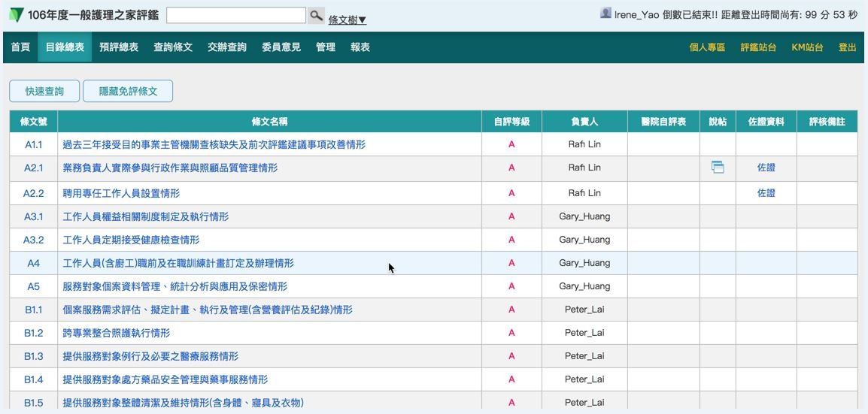The image size is (868, 414).
Task: Select 查詢條文 in navigation bar
Action: (x=173, y=47)
